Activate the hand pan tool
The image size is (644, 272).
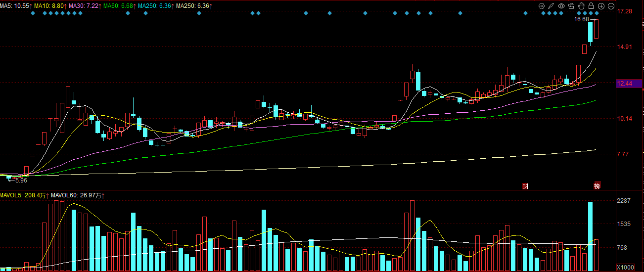(581, 6)
